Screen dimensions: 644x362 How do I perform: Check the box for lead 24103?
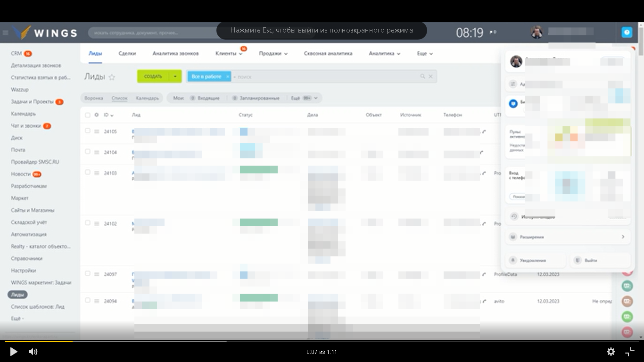(x=88, y=172)
